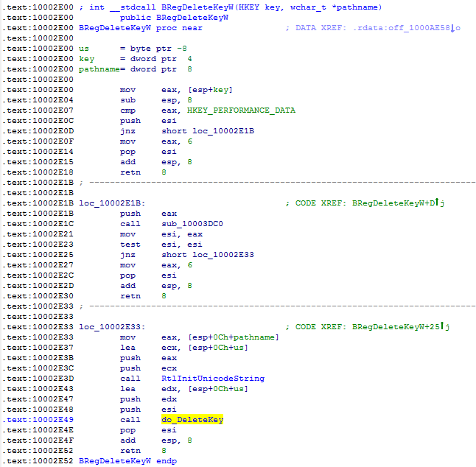Click [esp+key] operand
Screen dimensions: 476x467
coord(210,90)
